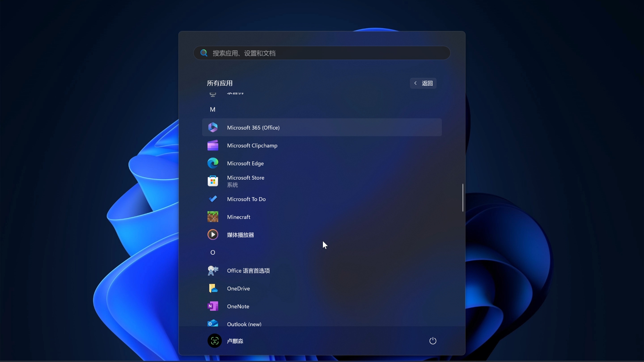Launch the OneNote purple icon
The height and width of the screenshot is (362, 644).
tap(213, 306)
